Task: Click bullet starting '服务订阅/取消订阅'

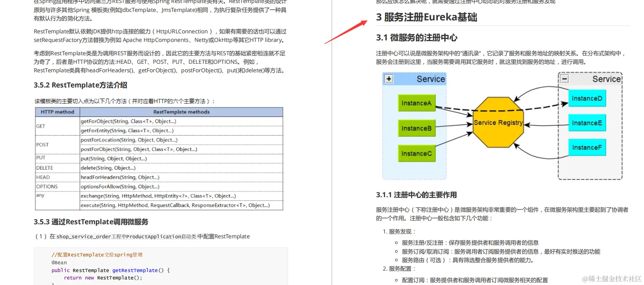Action: point(501,252)
